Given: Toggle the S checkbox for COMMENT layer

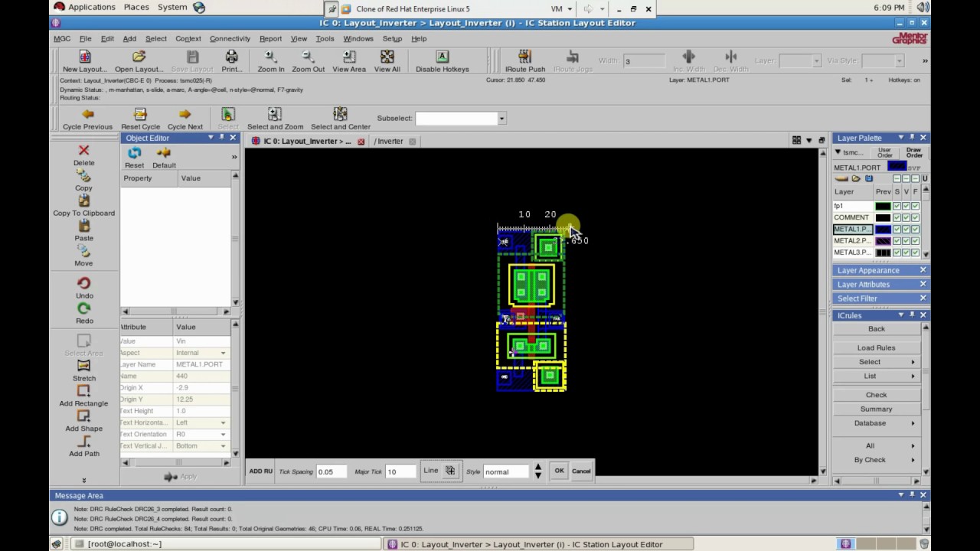Looking at the screenshot, I should click(897, 217).
